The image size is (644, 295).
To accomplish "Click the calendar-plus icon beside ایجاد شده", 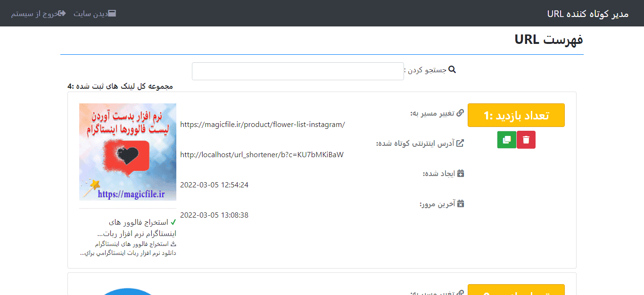I will tap(461, 173).
